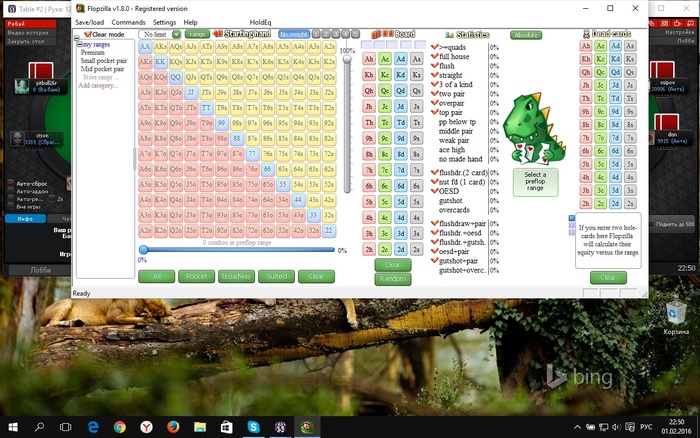Select the 77 pocket pair cell

tap(252, 154)
